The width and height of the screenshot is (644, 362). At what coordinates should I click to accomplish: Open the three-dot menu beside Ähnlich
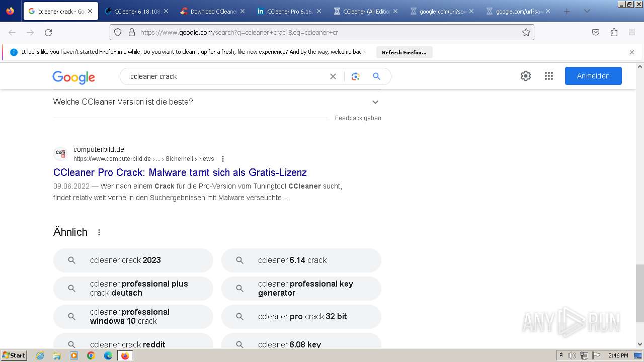99,232
